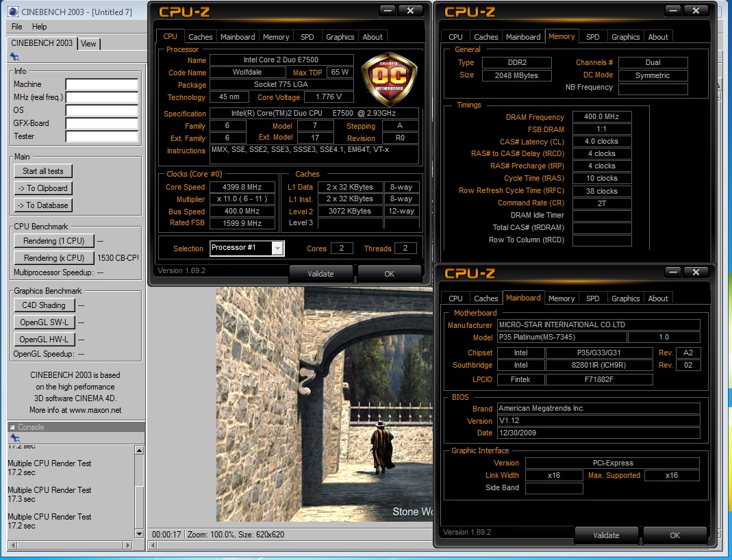Minimize the CPU tab CPU-Z window
Screen dimensions: 732x560
(387, 10)
